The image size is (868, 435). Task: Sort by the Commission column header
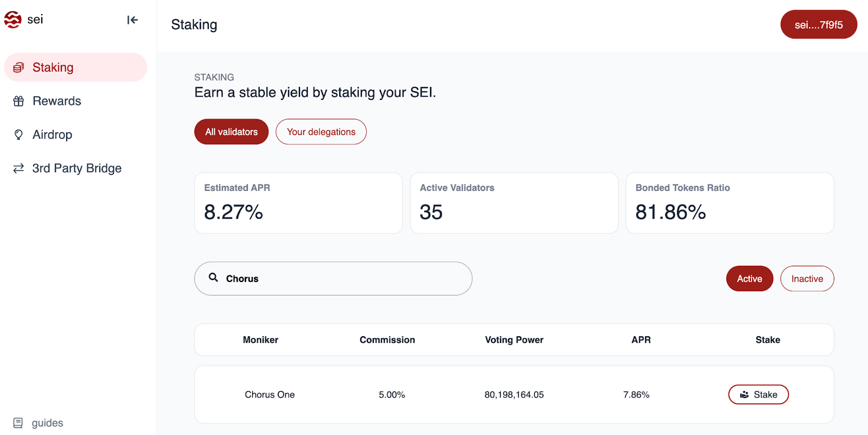tap(387, 340)
